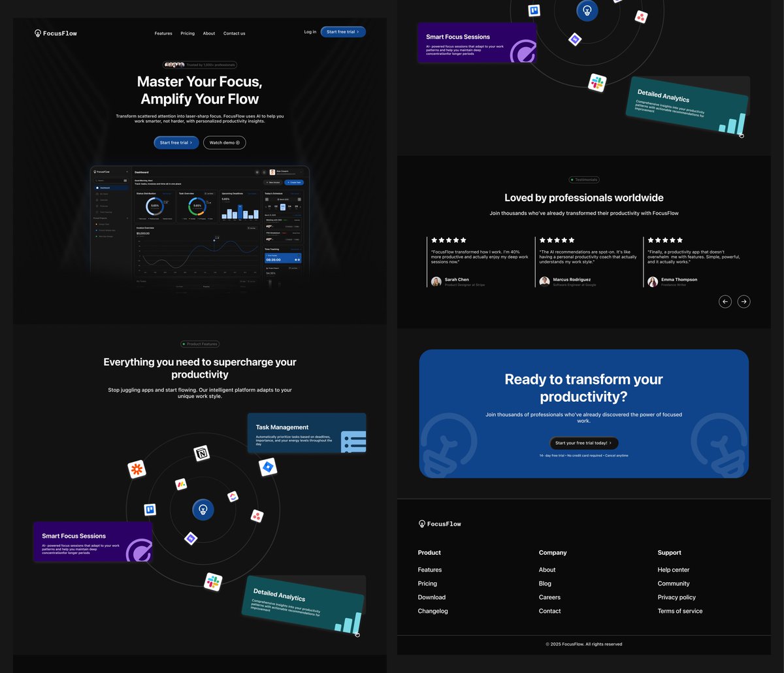Select the Notion integration icon
This screenshot has width=784, height=673.
click(x=202, y=453)
